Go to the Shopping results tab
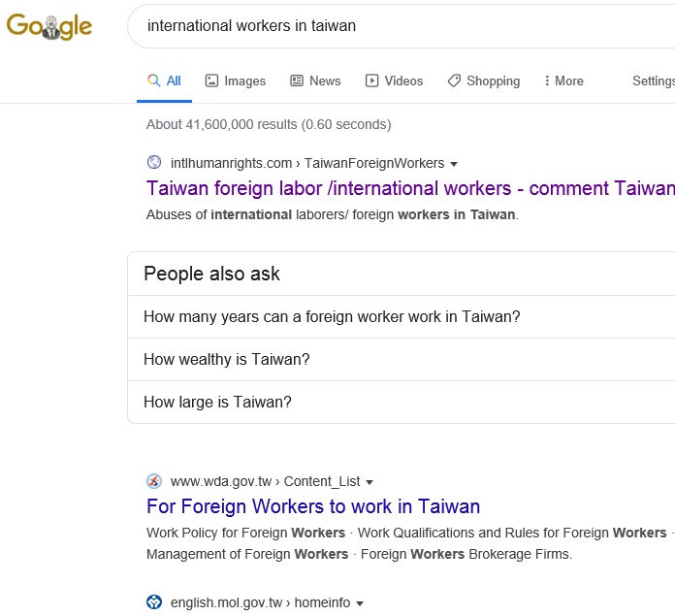 tap(483, 81)
